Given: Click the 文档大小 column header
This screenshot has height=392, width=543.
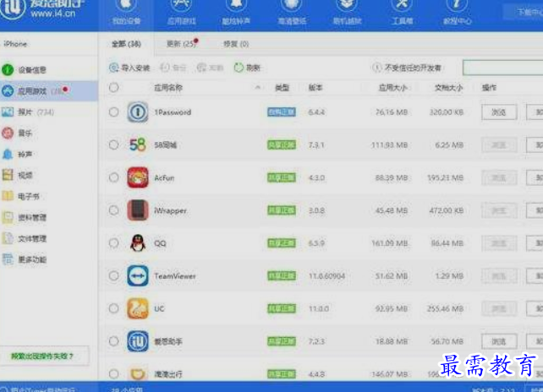Looking at the screenshot, I should click(448, 88).
